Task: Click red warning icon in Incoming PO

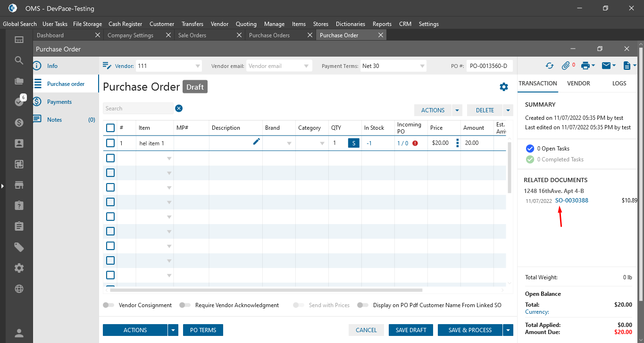Action: coord(415,143)
